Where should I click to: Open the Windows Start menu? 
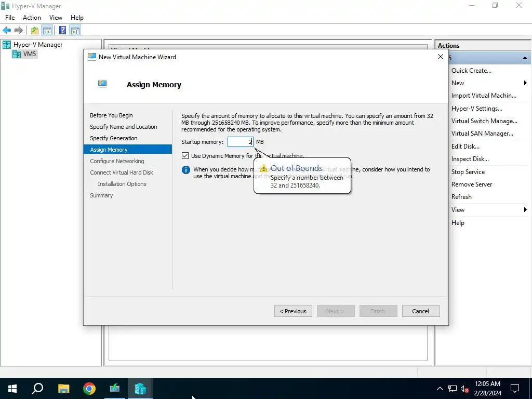pyautogui.click(x=12, y=389)
